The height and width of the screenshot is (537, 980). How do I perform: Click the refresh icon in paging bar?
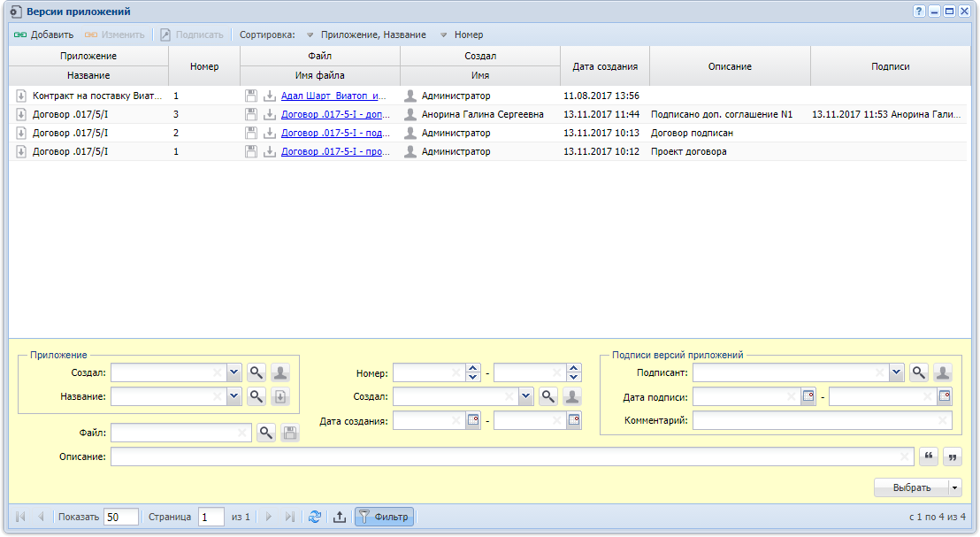point(314,517)
